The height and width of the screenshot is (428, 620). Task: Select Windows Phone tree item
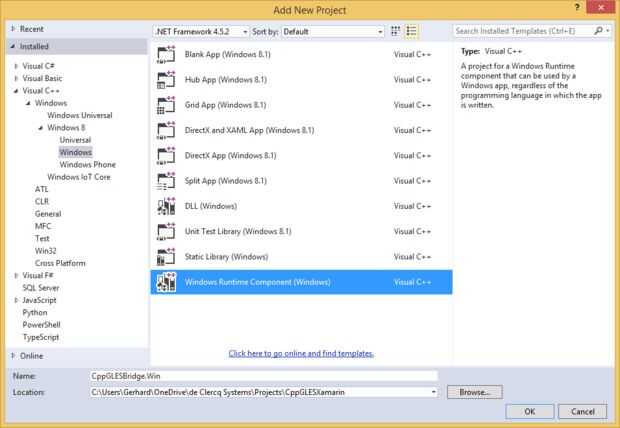tap(87, 165)
